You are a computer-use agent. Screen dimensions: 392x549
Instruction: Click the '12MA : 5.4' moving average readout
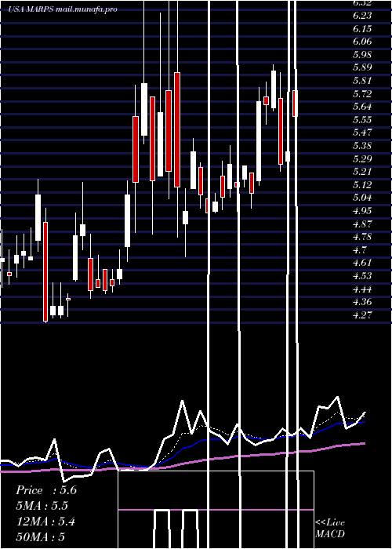(x=46, y=522)
